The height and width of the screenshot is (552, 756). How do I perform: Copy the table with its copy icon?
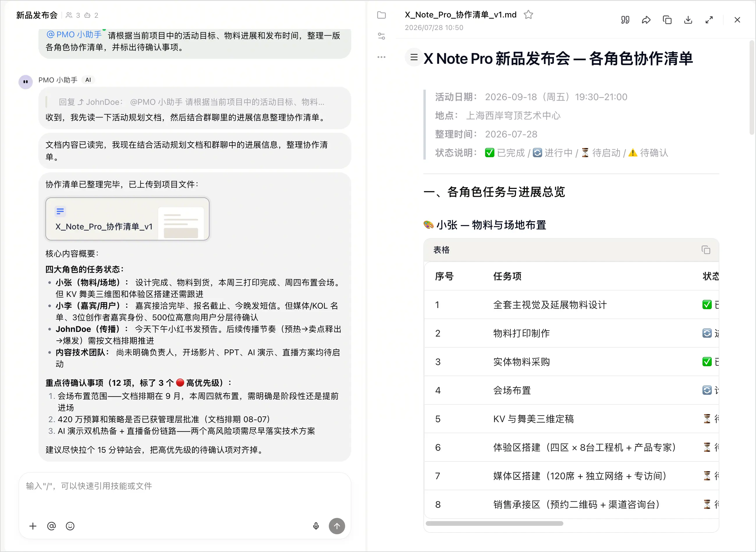706,250
